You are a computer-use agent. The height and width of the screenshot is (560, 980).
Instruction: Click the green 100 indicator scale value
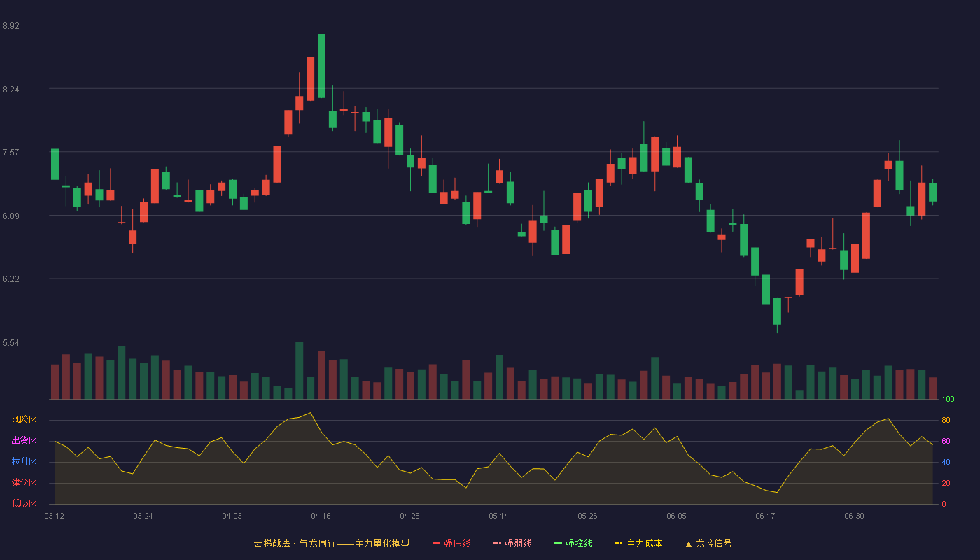(948, 400)
